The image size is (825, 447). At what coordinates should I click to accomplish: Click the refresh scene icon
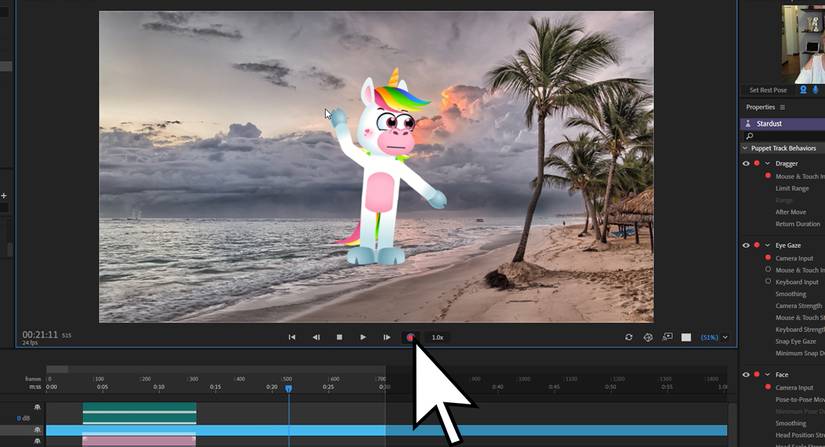(x=629, y=337)
